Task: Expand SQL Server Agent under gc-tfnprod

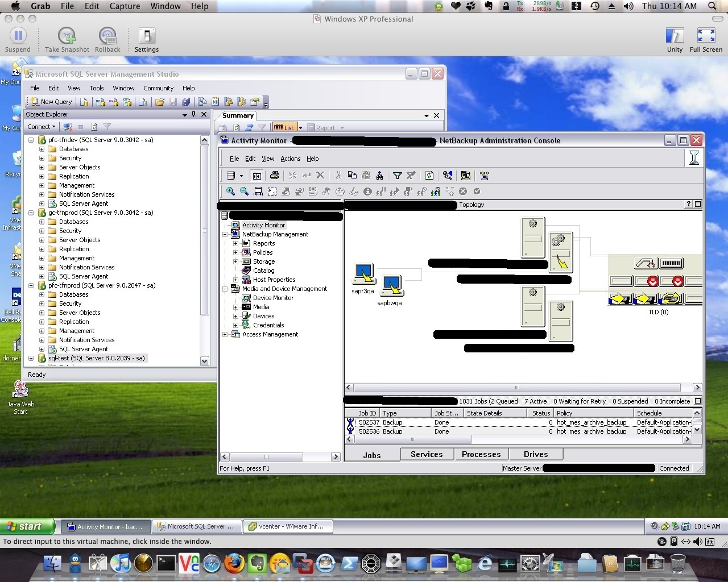Action: (x=42, y=276)
